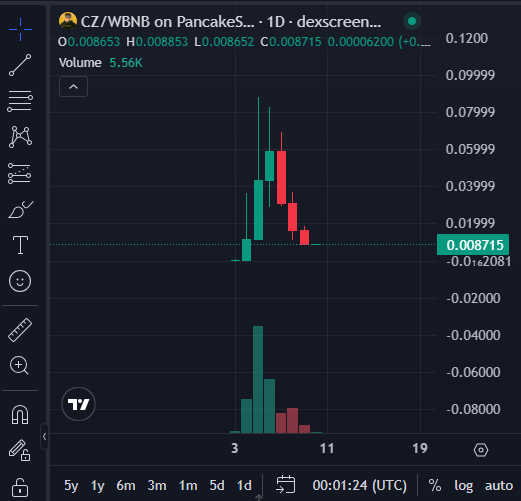Activate the zoom in tool

[x=19, y=365]
